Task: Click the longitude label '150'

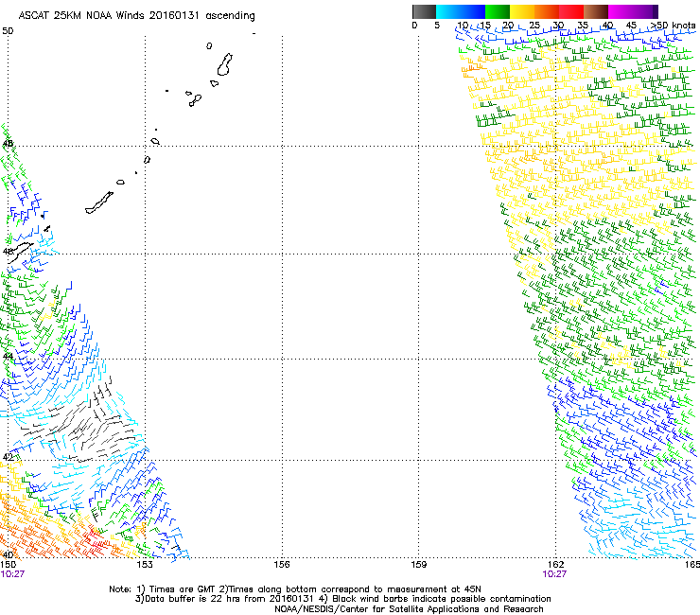Action: click(x=8, y=565)
